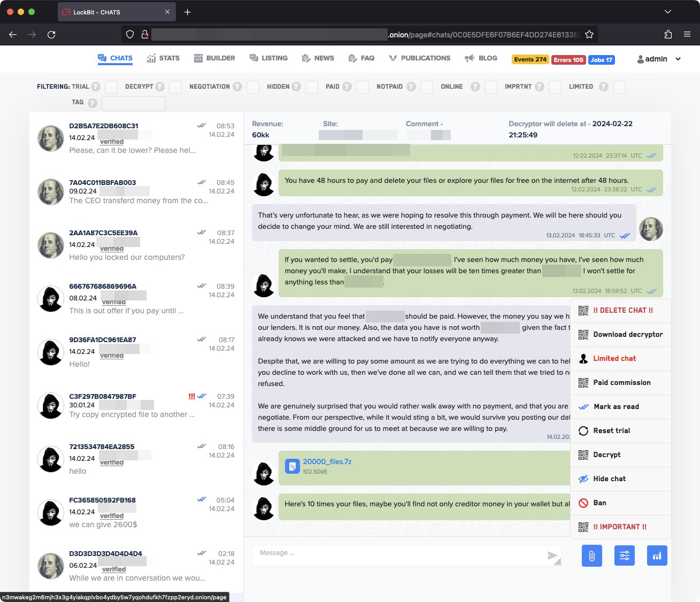700x602 pixels.
Task: Select the BLOG tab
Action: tap(481, 58)
